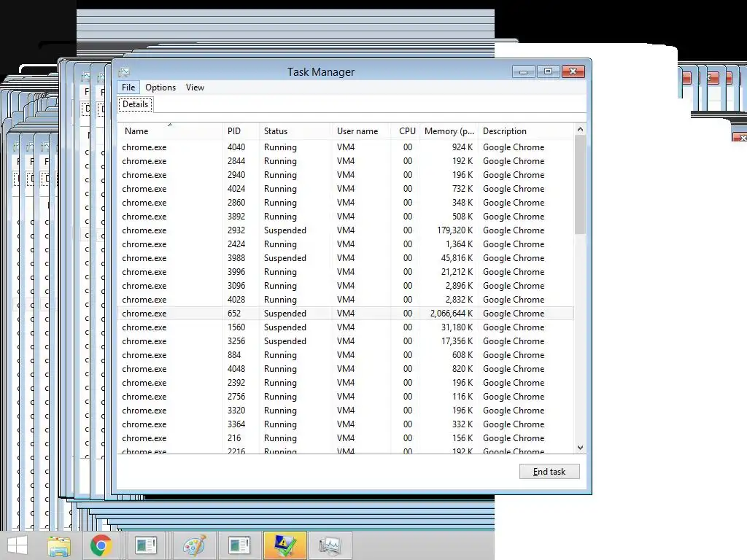This screenshot has width=747, height=560.
Task: Click the vertical scrollbar thumb
Action: point(580,184)
